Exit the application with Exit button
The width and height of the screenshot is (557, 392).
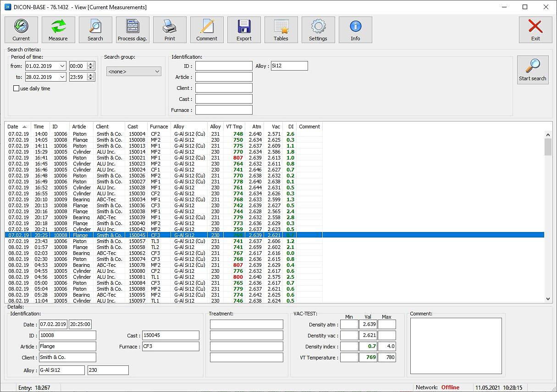point(535,30)
